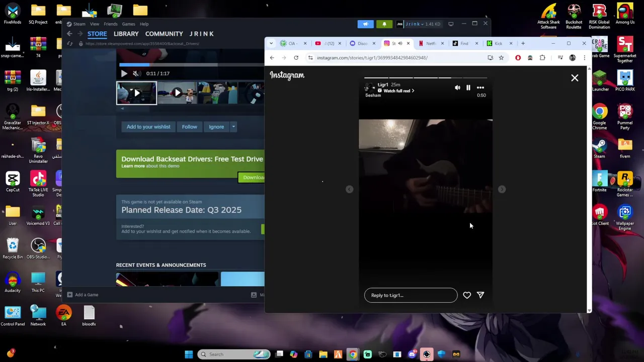The height and width of the screenshot is (362, 644).
Task: Open the Chrome extensions puzzle icon
Action: tap(542, 58)
